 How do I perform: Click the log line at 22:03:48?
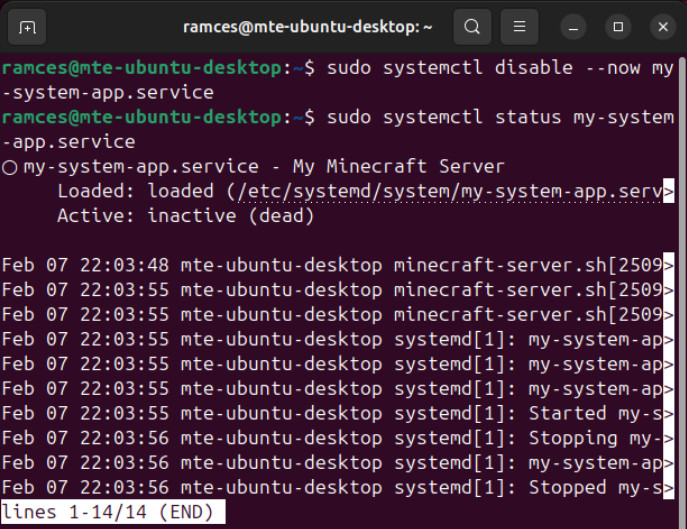pyautogui.click(x=337, y=266)
